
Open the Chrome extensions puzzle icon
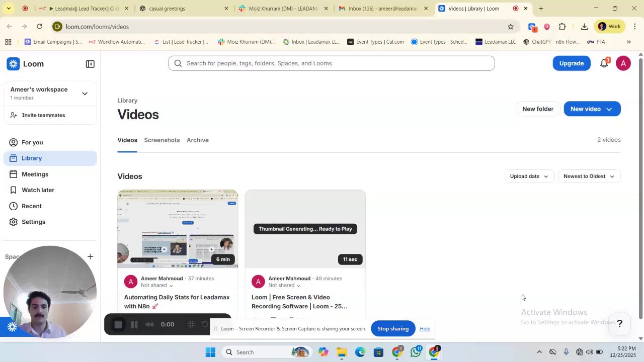tap(562, 27)
